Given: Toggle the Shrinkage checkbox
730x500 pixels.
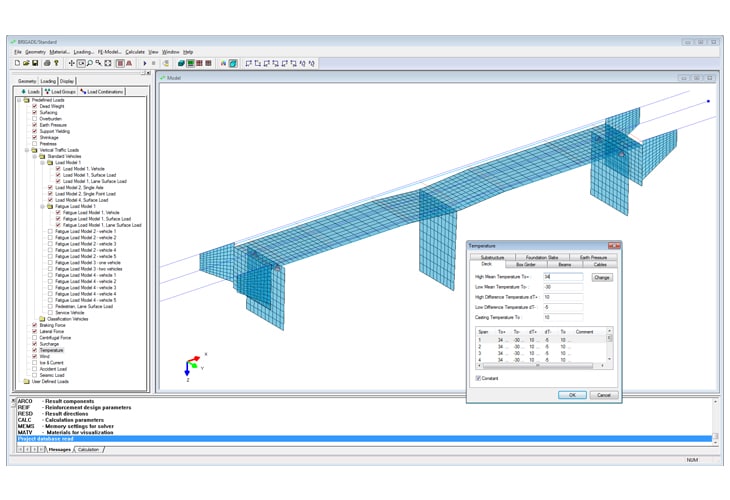Looking at the screenshot, I should pos(34,137).
